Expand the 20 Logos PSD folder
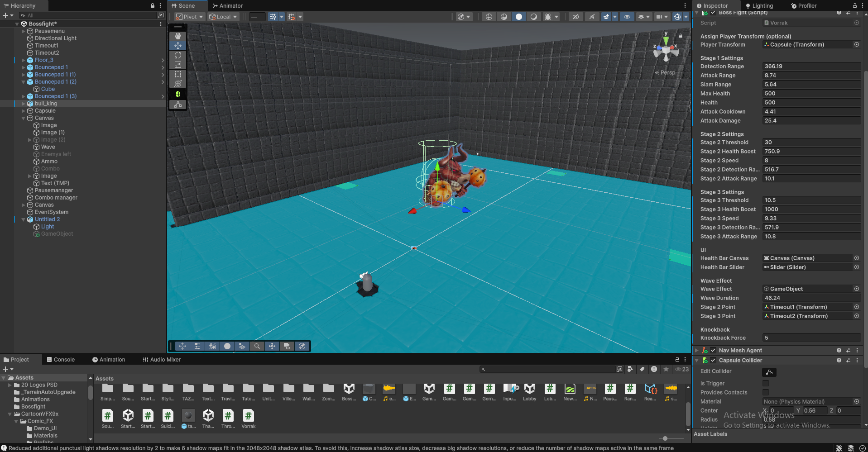The image size is (868, 452). 10,385
